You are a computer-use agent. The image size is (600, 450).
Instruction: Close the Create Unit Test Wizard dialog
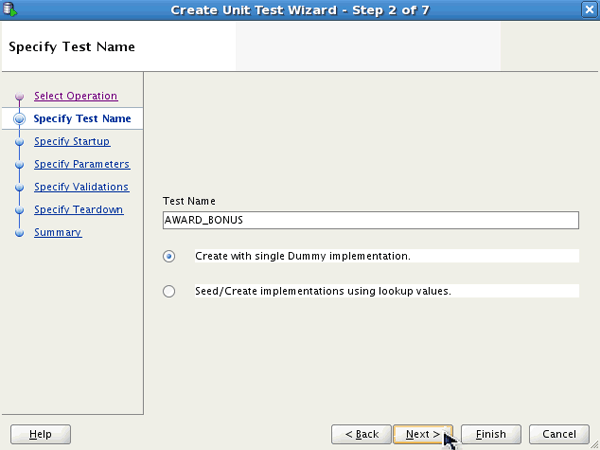[x=589, y=10]
